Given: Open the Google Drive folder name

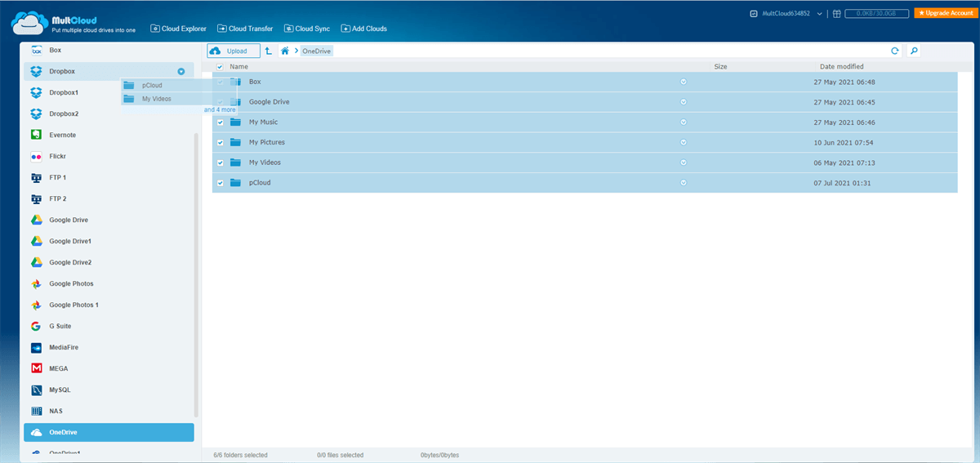Looking at the screenshot, I should coord(269,102).
